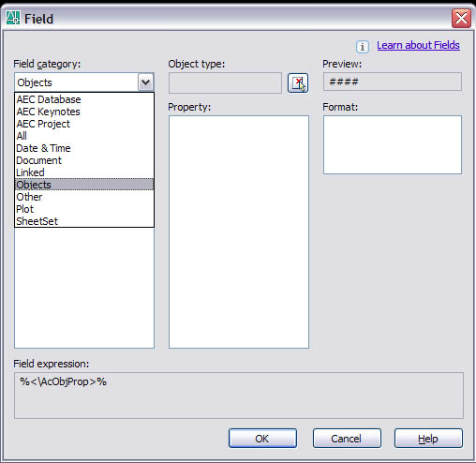Cancel the Field dialog

click(x=347, y=439)
